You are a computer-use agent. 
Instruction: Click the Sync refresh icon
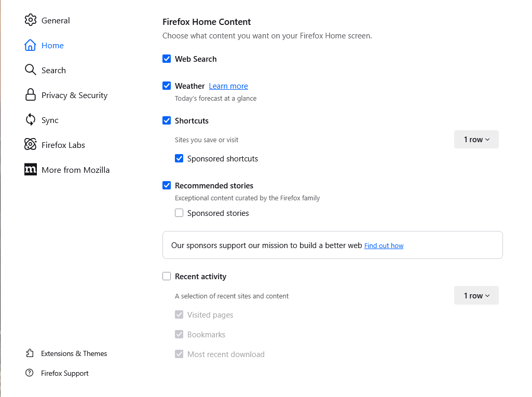click(31, 120)
